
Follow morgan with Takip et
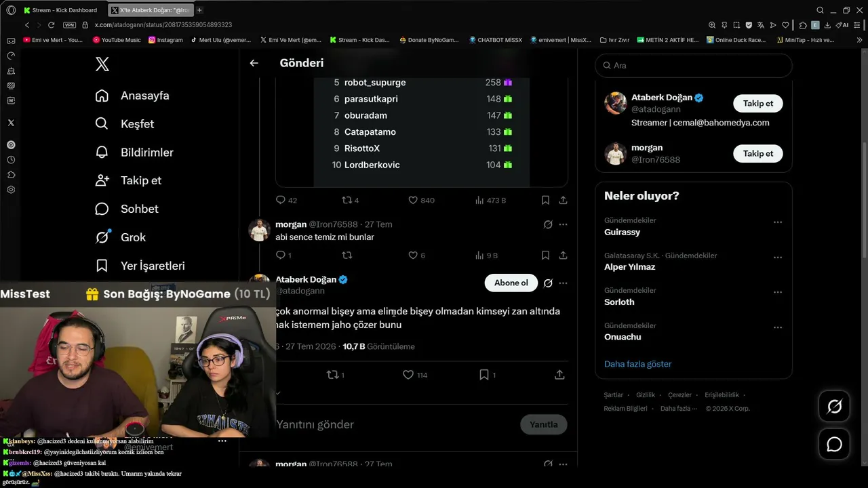(758, 154)
